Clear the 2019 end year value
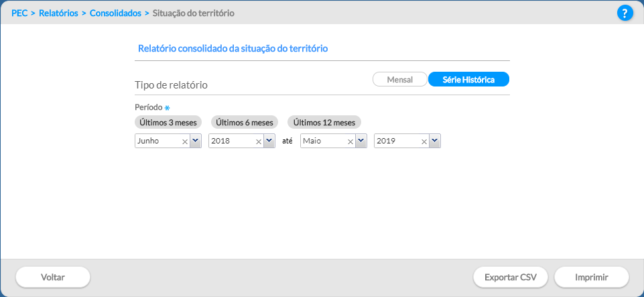 click(x=424, y=141)
